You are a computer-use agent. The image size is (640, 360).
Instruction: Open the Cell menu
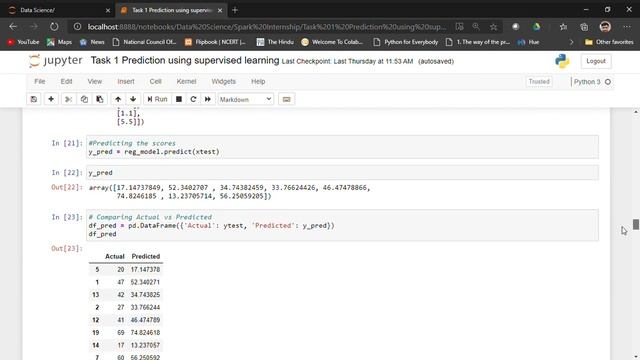click(156, 82)
